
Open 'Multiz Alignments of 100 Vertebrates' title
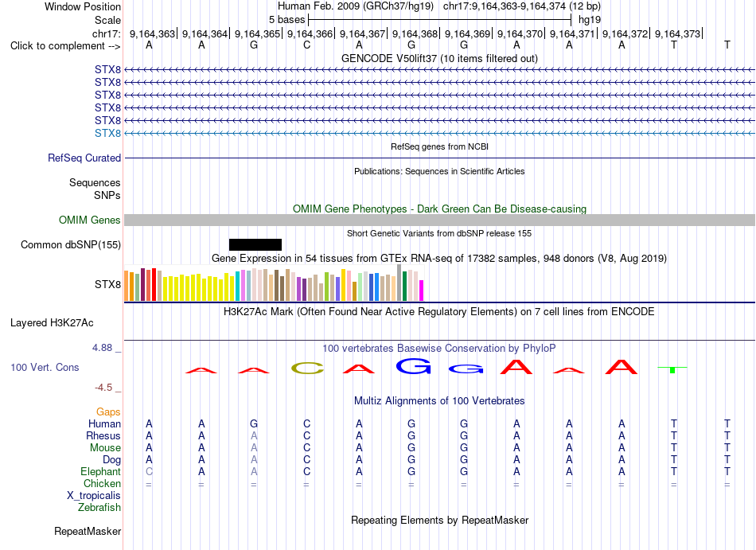tap(439, 400)
